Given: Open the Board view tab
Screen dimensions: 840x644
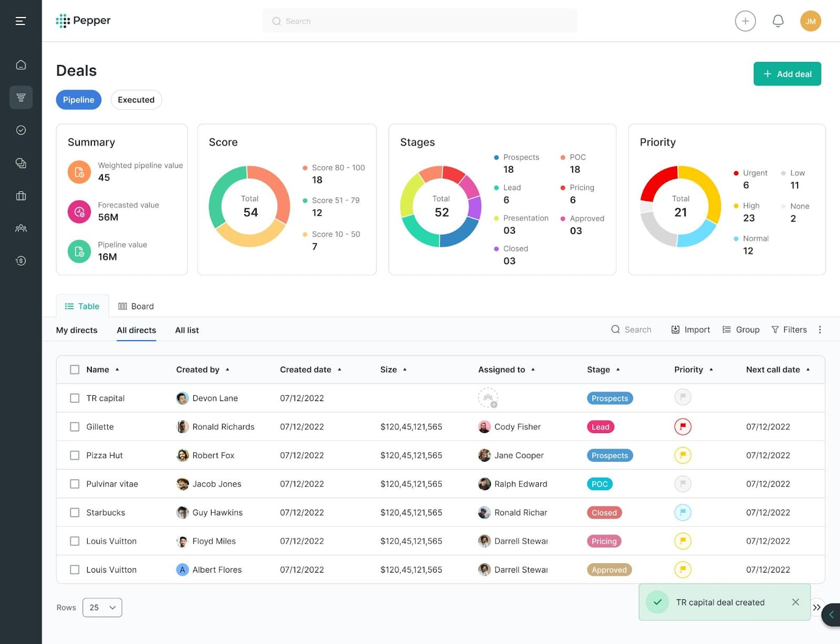Looking at the screenshot, I should (135, 306).
